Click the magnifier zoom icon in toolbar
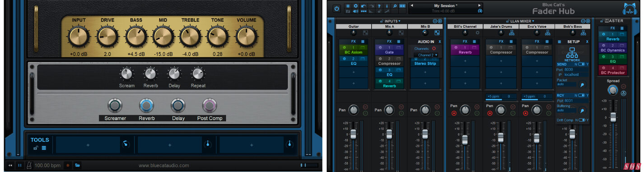Screen dimensions: 644x172 [x=395, y=6]
